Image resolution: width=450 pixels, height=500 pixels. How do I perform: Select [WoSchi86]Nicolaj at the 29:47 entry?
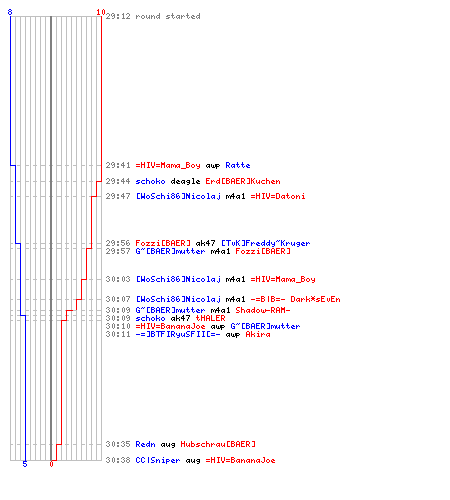[178, 196]
